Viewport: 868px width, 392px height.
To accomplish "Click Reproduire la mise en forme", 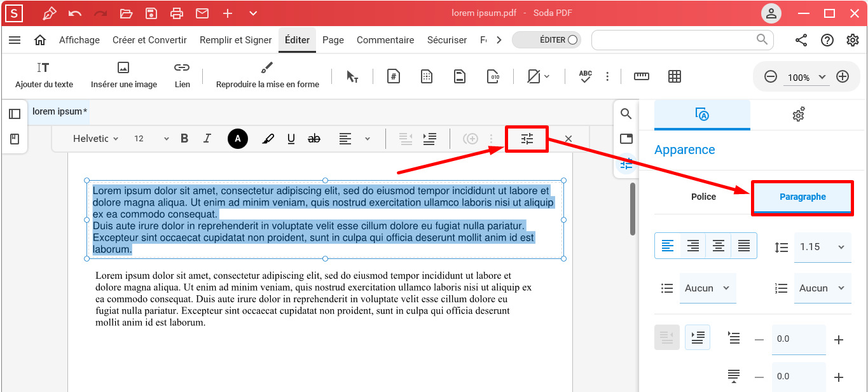I will [x=267, y=76].
